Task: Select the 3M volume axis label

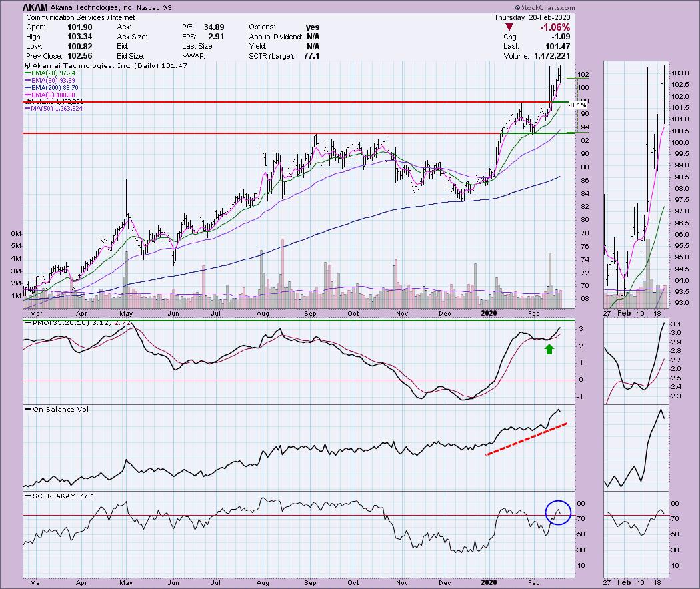Action: click(16, 271)
